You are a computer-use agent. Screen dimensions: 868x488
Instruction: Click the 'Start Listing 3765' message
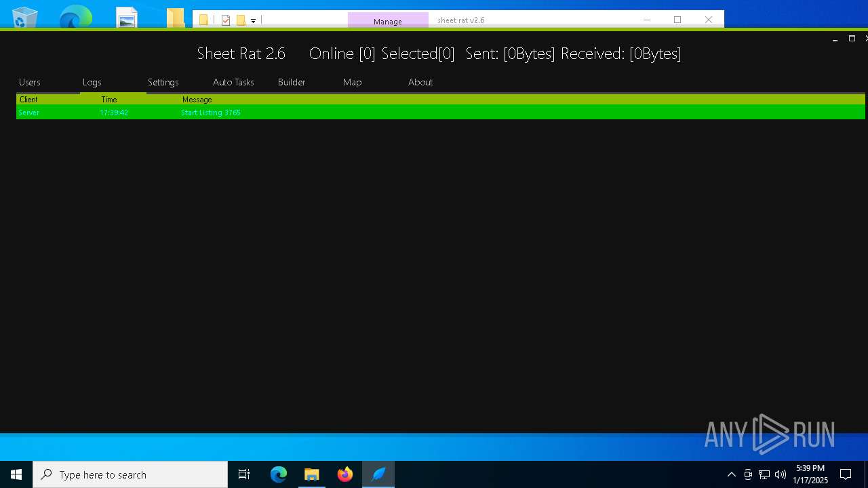211,113
